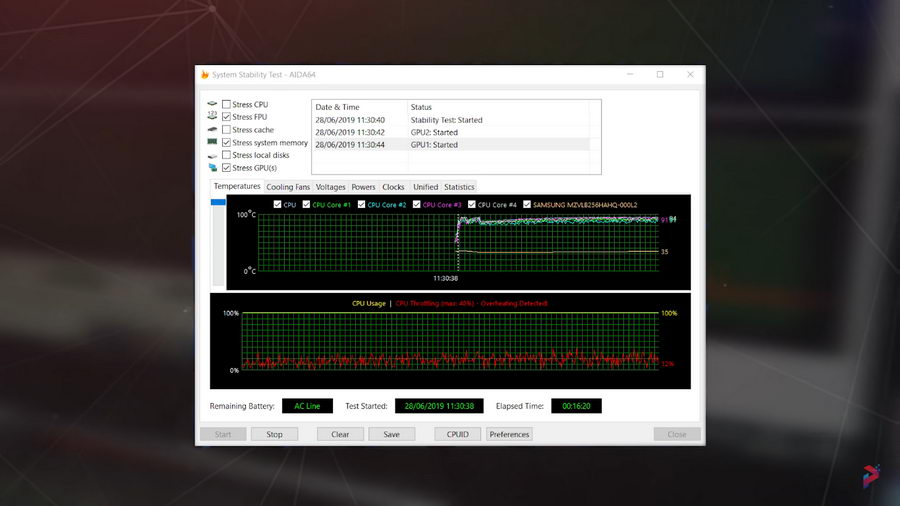Click the monitor icon beside Stress GPU(s)
900x506 pixels.
pyautogui.click(x=212, y=168)
